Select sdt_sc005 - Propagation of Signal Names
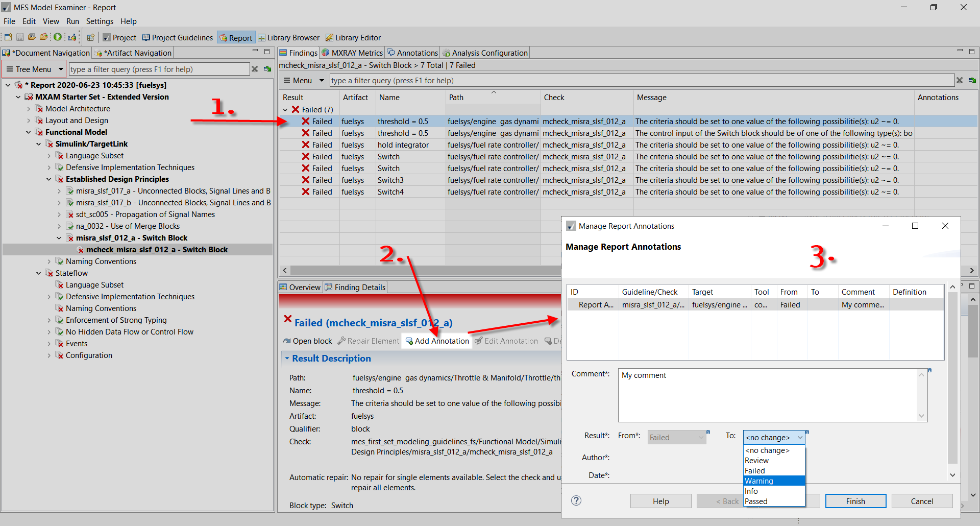The height and width of the screenshot is (526, 980). (145, 214)
